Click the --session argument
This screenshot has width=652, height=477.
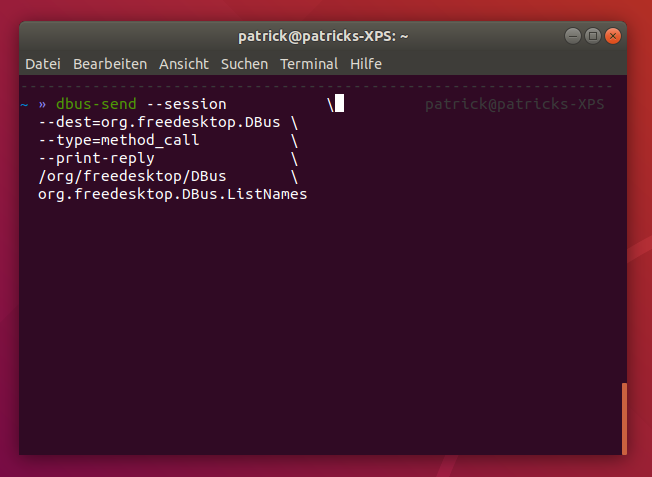pyautogui.click(x=187, y=104)
